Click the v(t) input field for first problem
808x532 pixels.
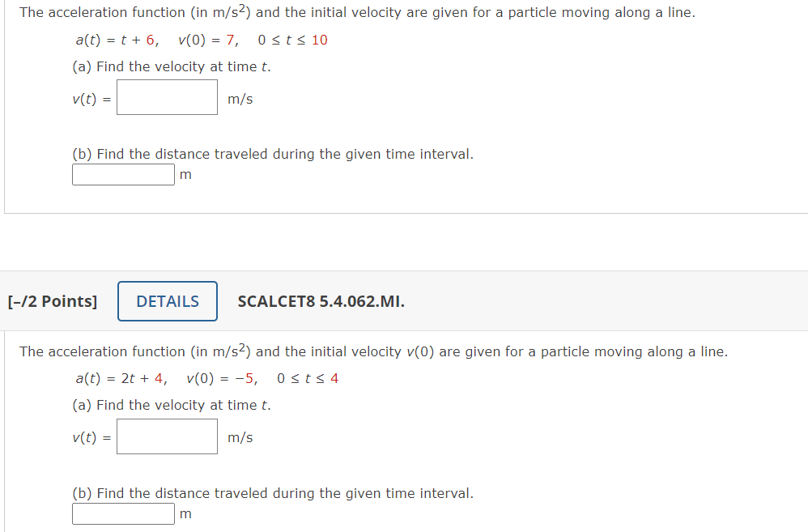click(x=166, y=97)
